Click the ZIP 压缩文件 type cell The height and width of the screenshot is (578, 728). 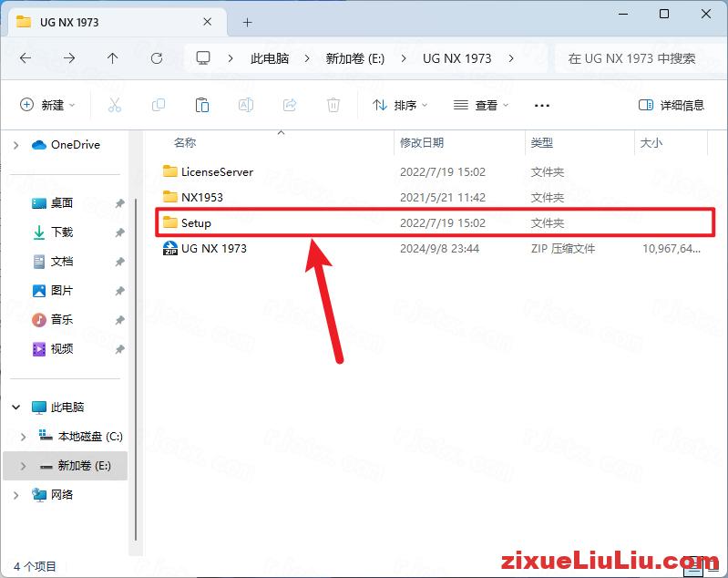pos(563,249)
